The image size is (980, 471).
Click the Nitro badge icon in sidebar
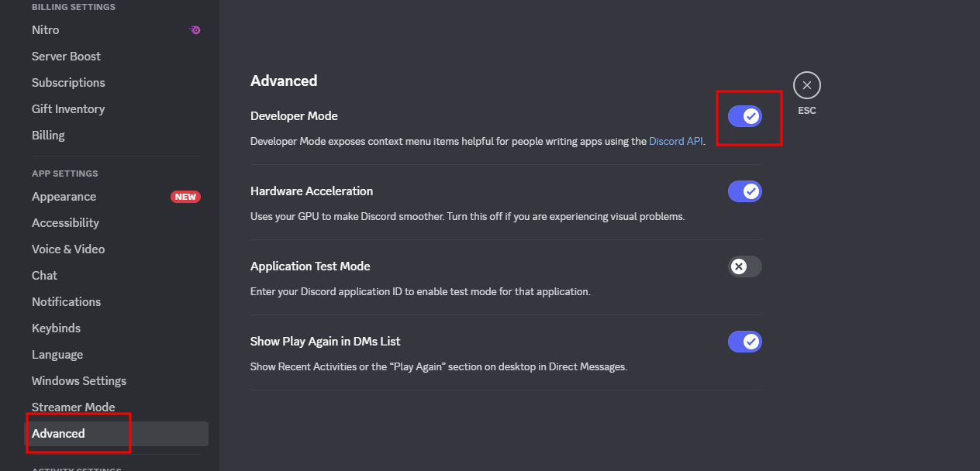[x=195, y=30]
